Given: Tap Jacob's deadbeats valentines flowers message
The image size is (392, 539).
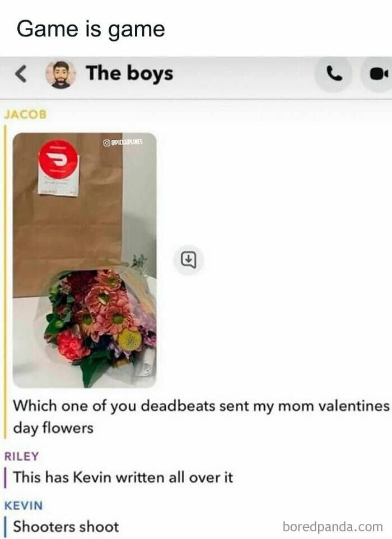Looking at the screenshot, I should click(201, 416).
